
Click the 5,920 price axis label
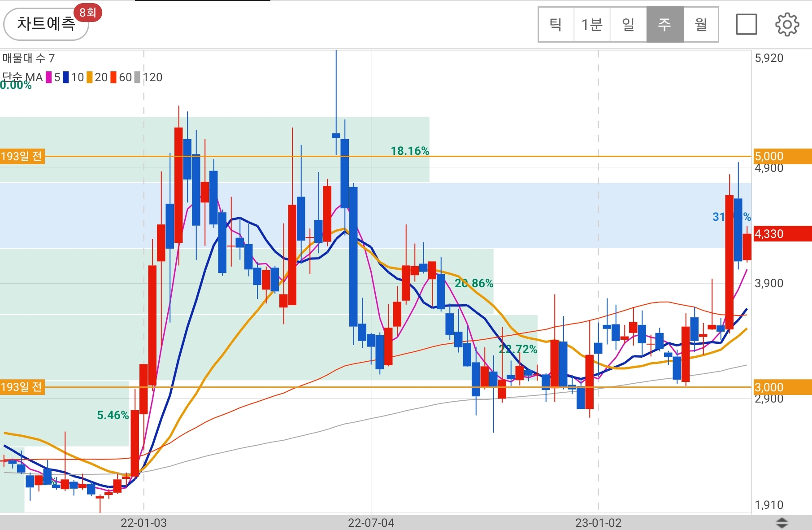pyautogui.click(x=769, y=58)
